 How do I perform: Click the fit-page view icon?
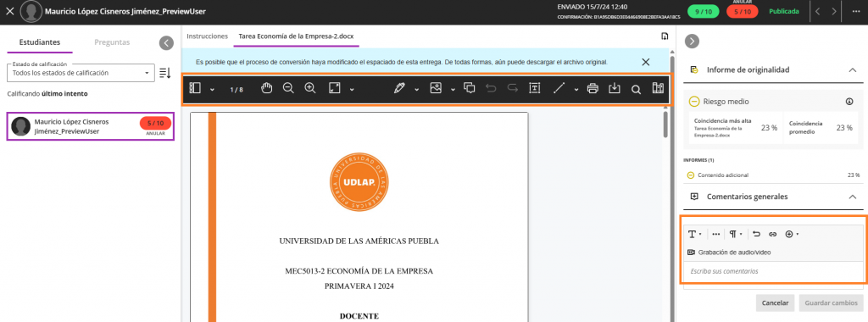pyautogui.click(x=334, y=88)
